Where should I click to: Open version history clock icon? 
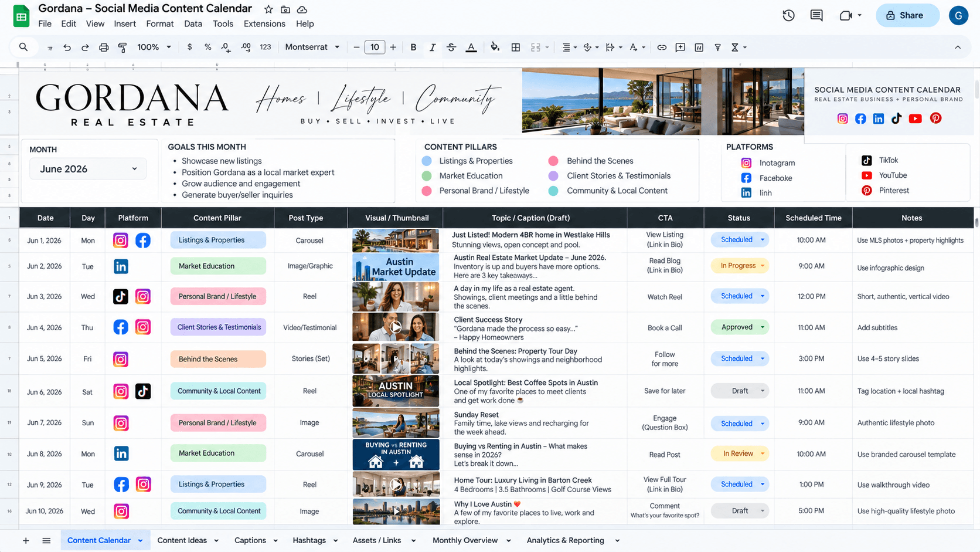click(788, 15)
